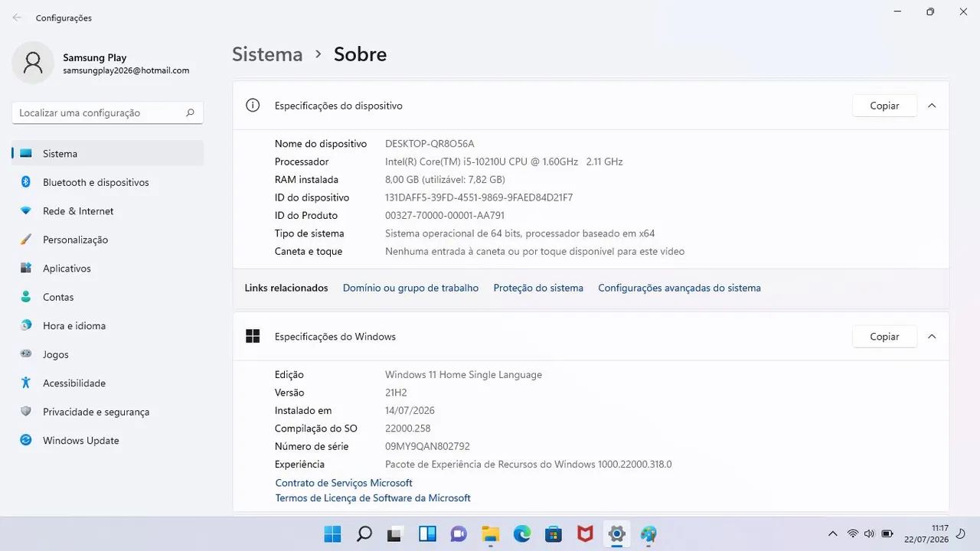
Task: Click the clock and date in taskbar
Action: click(x=926, y=533)
